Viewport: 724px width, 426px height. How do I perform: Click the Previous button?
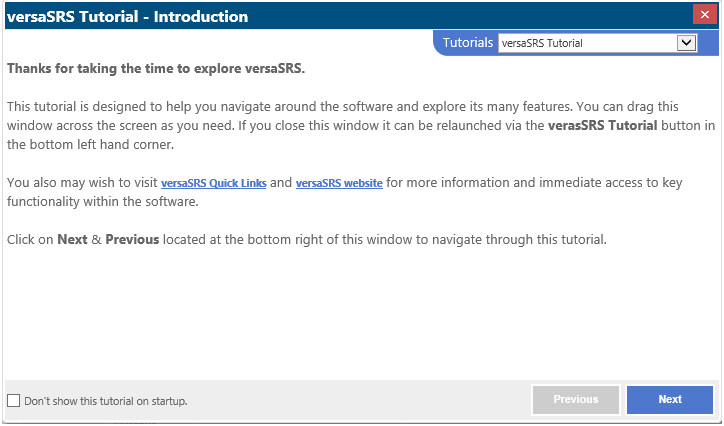576,400
